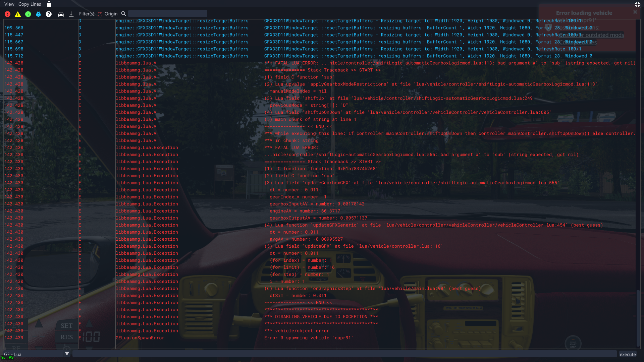This screenshot has width=644, height=362.
Task: Click the search magnifier icon
Action: point(124,14)
